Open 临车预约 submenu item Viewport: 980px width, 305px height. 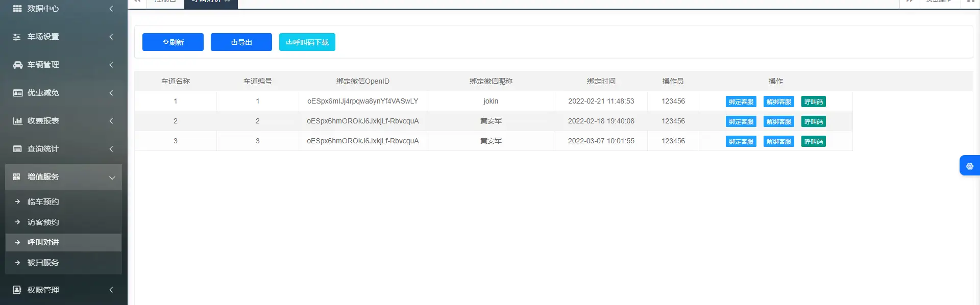point(43,202)
